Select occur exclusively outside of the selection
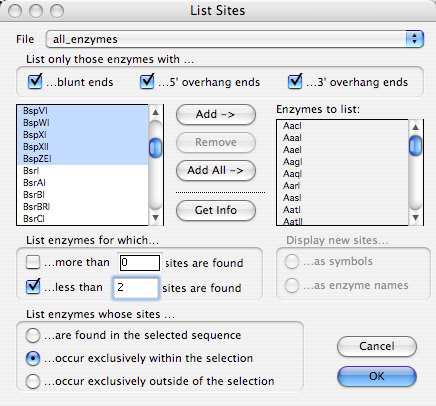The image size is (436, 406). pos(33,381)
